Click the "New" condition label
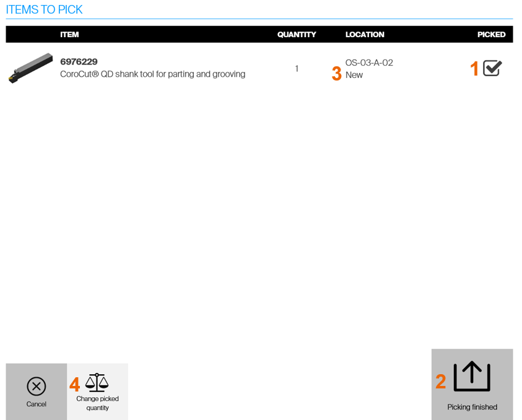Viewport: 522px width, 420px height. click(x=354, y=75)
